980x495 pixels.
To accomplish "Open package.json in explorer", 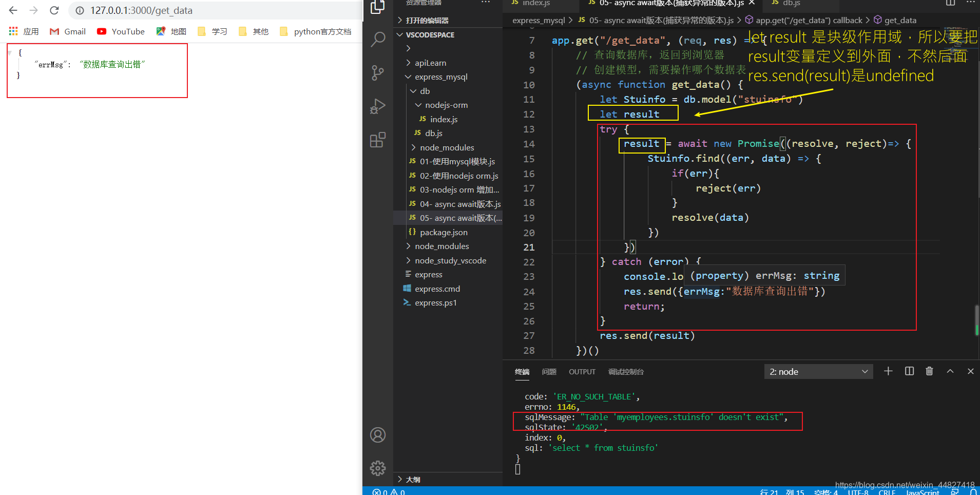I will click(x=448, y=232).
